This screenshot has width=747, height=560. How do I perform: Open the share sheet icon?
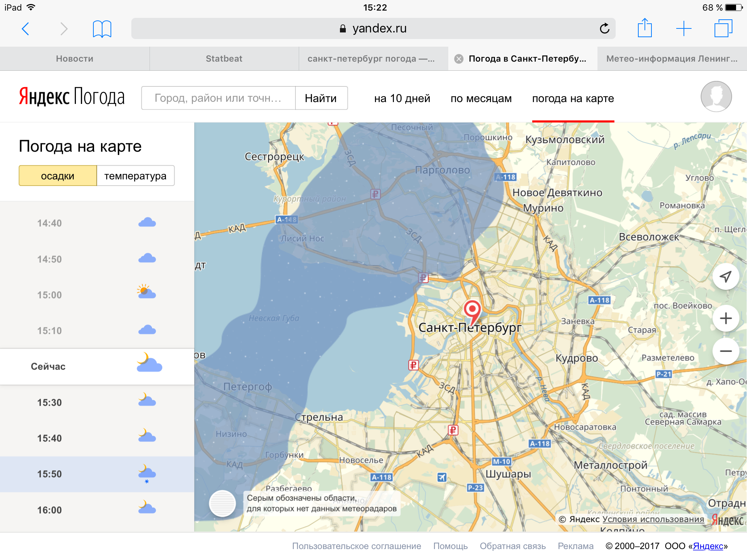[645, 28]
